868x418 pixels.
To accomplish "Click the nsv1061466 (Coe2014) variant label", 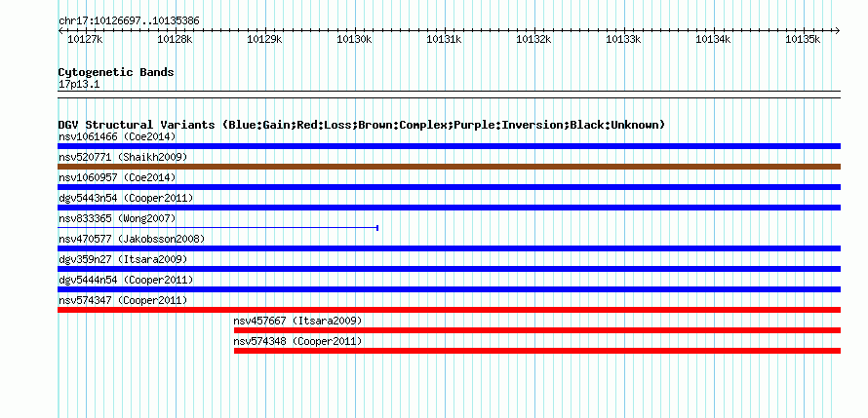I will (x=117, y=136).
